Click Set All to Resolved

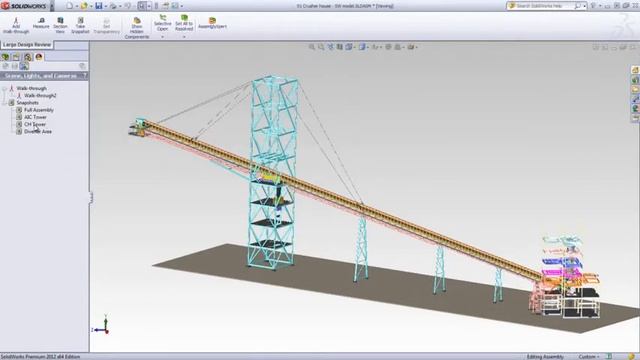184,23
